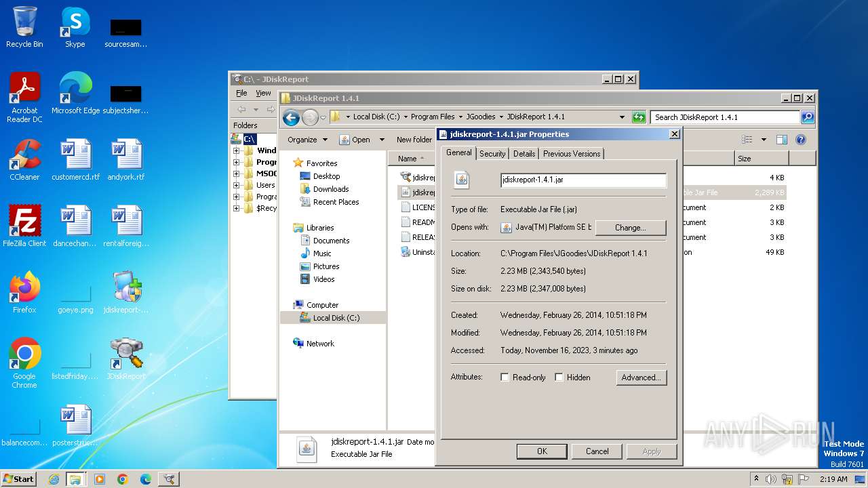Select Videos library

(x=323, y=279)
